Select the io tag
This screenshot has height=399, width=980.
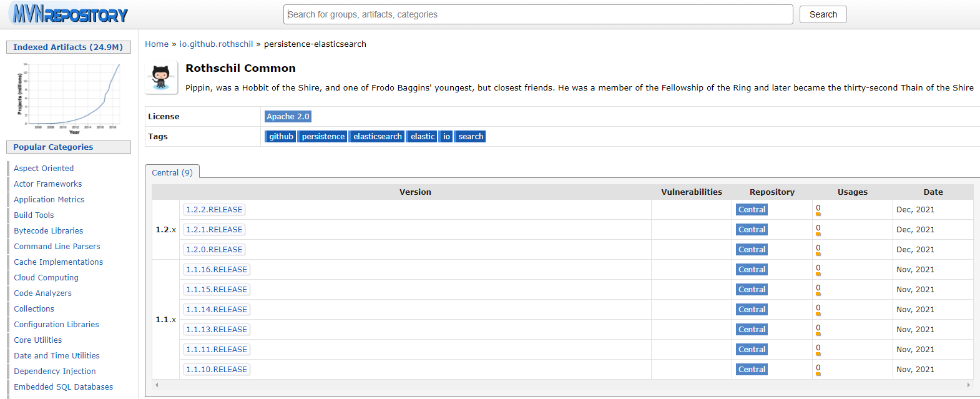pyautogui.click(x=446, y=137)
